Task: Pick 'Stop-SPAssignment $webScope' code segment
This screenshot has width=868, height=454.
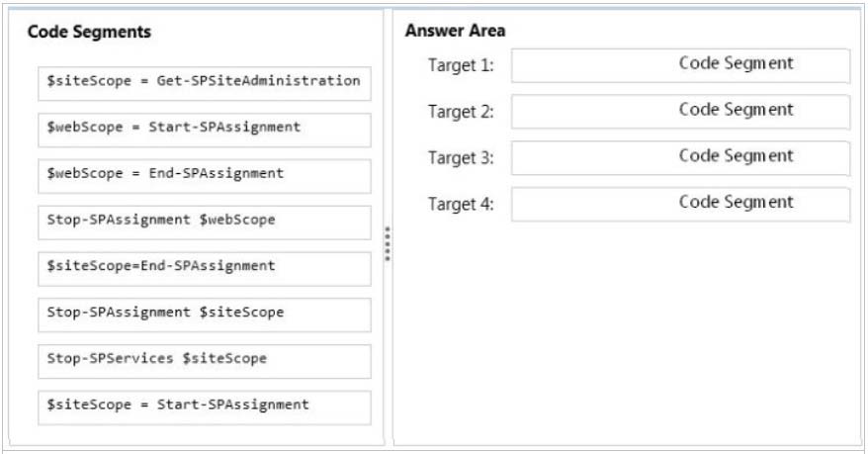Action: click(x=205, y=223)
